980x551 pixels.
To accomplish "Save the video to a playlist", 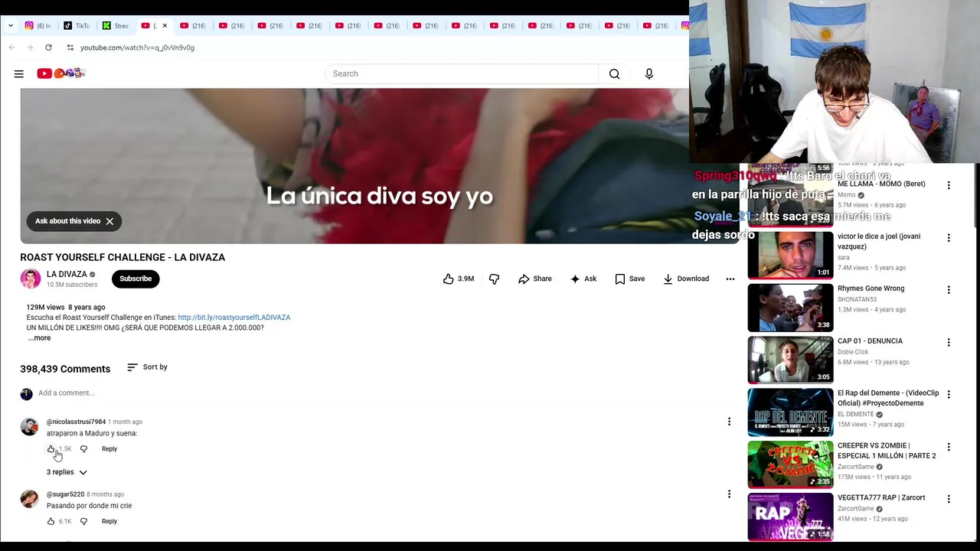I will tap(629, 279).
